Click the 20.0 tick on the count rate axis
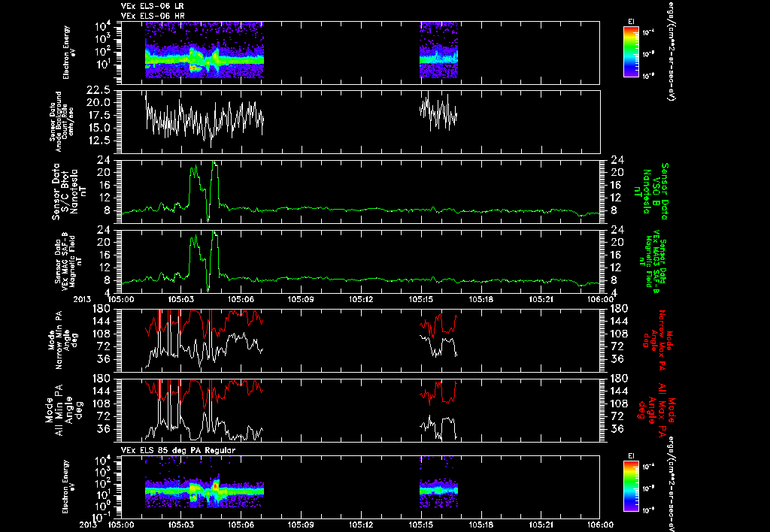 coord(98,103)
